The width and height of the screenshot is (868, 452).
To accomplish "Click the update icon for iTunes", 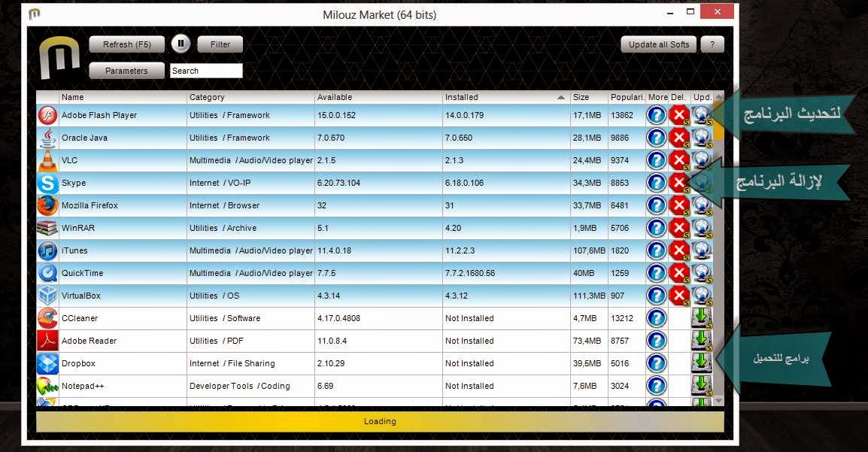I will (701, 250).
